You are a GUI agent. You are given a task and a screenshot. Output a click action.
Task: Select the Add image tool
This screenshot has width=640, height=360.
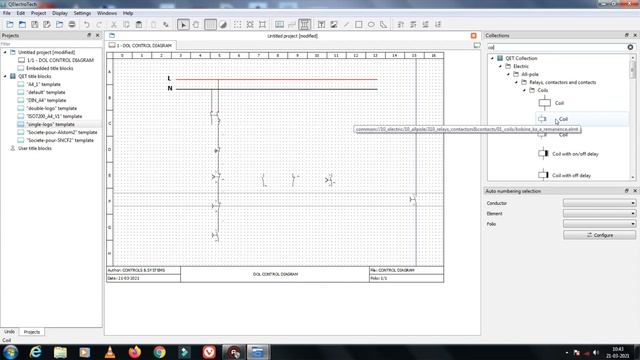click(x=334, y=24)
